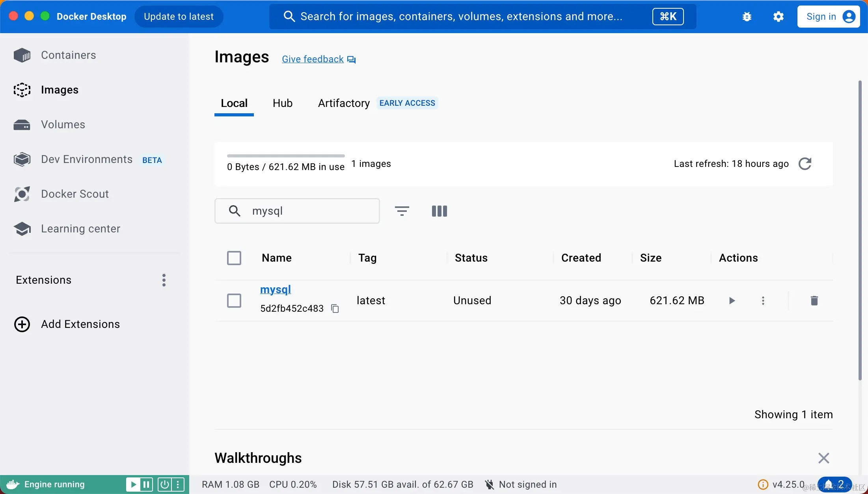Click the Docker Scout sidebar icon

[x=22, y=194]
